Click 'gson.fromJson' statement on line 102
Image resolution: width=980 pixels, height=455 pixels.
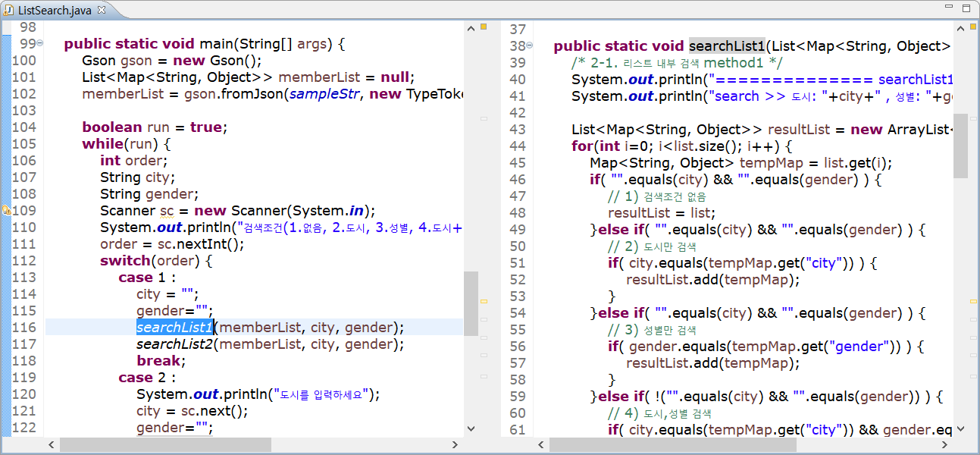[272, 93]
